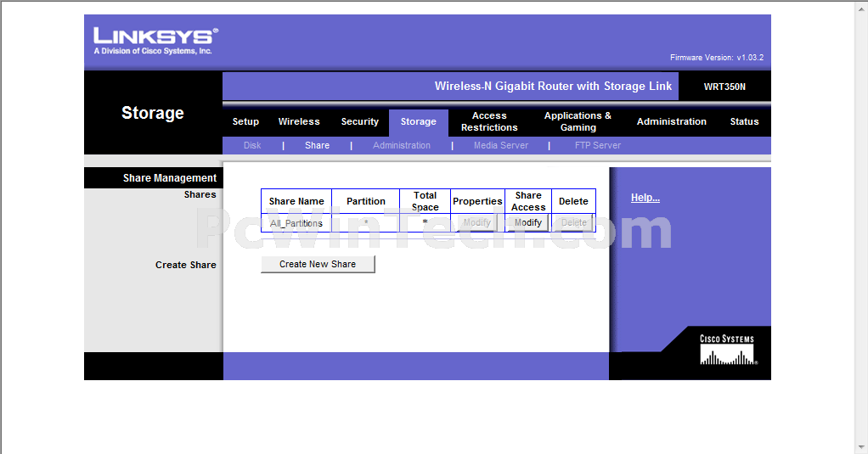Viewport: 868px width, 454px height.
Task: Click the Share Name column header
Action: point(296,201)
